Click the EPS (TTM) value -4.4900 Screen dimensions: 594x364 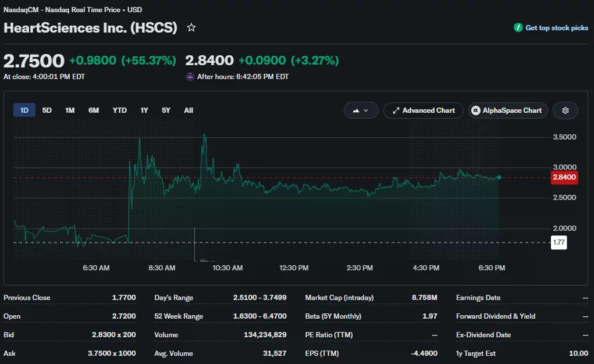[x=424, y=354]
